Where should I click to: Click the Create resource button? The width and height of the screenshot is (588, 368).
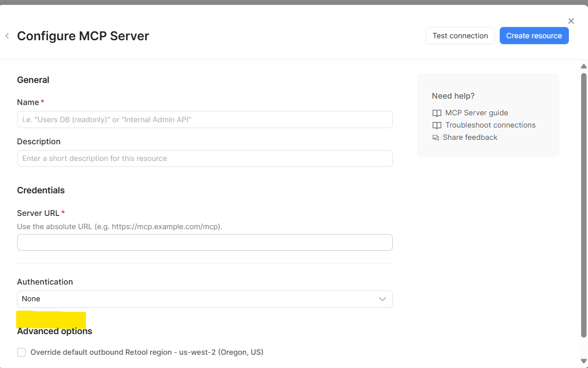click(534, 36)
